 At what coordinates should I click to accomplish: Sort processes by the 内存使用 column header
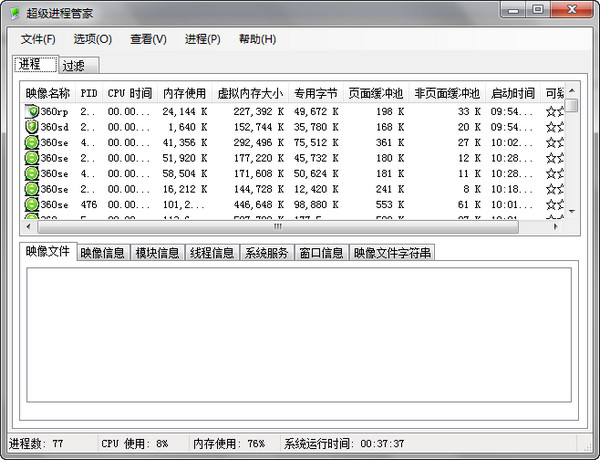point(184,94)
